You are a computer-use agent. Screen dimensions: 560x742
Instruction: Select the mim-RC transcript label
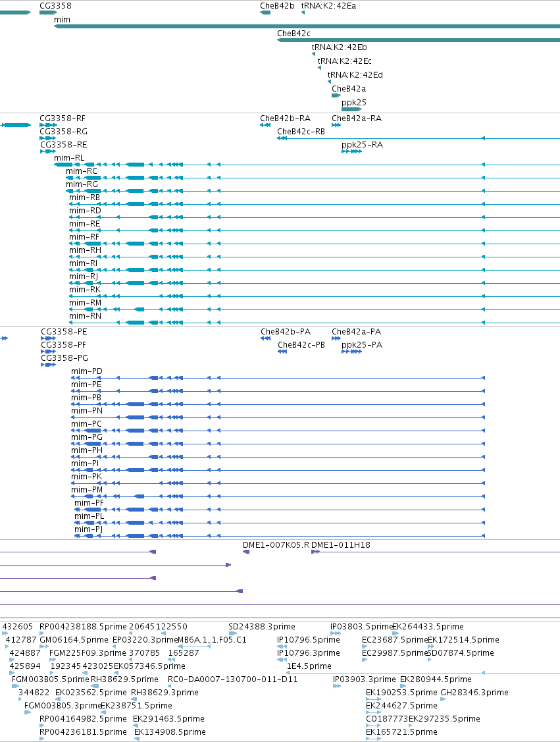click(x=82, y=171)
